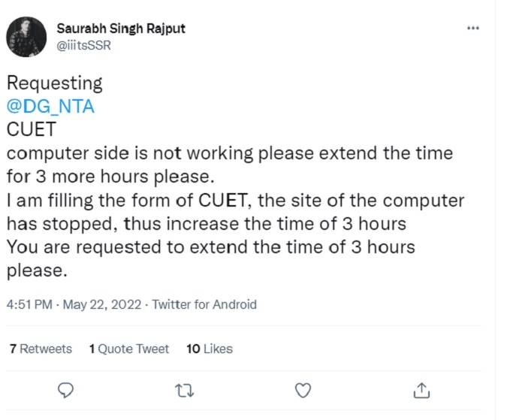507x420 pixels.
Task: Reply to the tweet via speech bubble icon
Action: 65,390
